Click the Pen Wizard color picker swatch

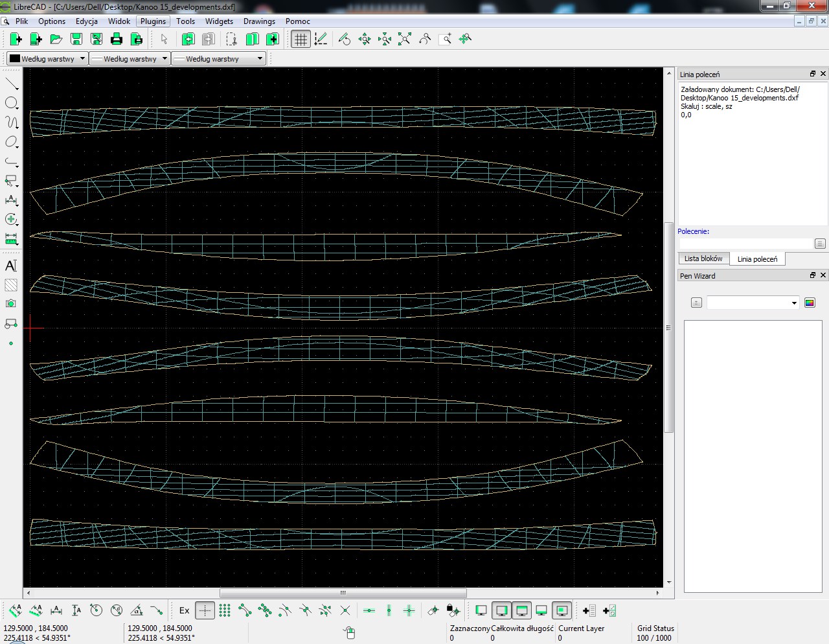click(810, 303)
